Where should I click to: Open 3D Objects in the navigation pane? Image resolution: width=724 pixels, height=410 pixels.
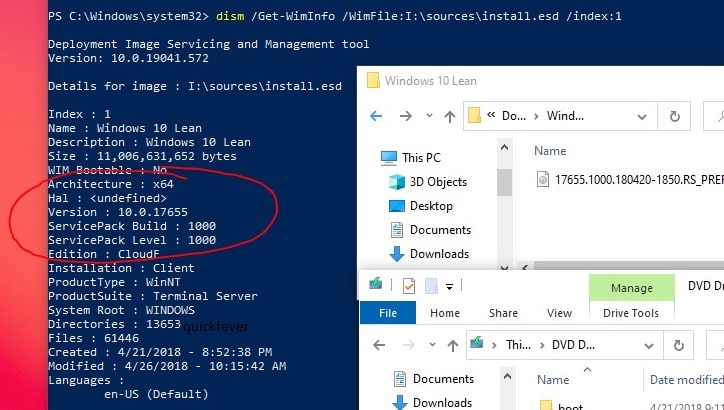pyautogui.click(x=428, y=182)
